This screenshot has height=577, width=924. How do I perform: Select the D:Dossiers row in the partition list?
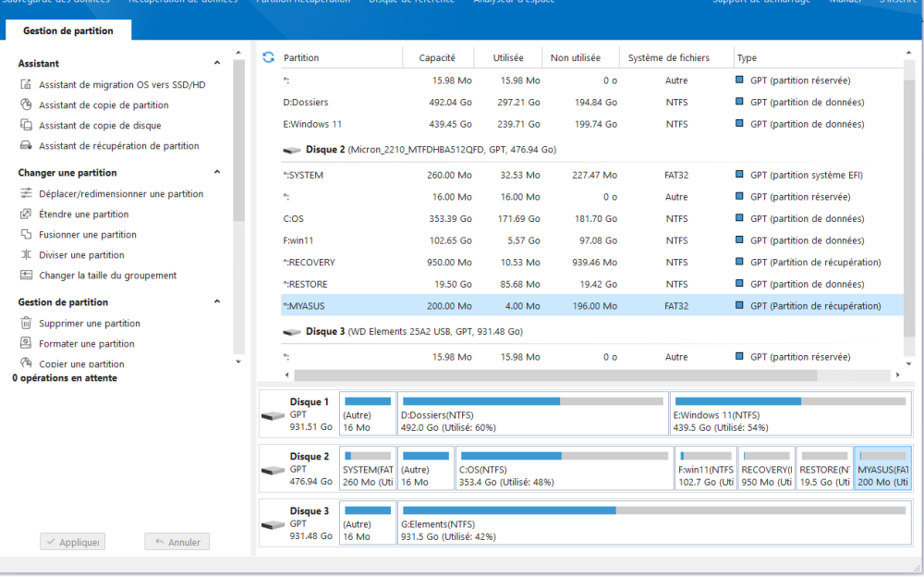pyautogui.click(x=591, y=102)
